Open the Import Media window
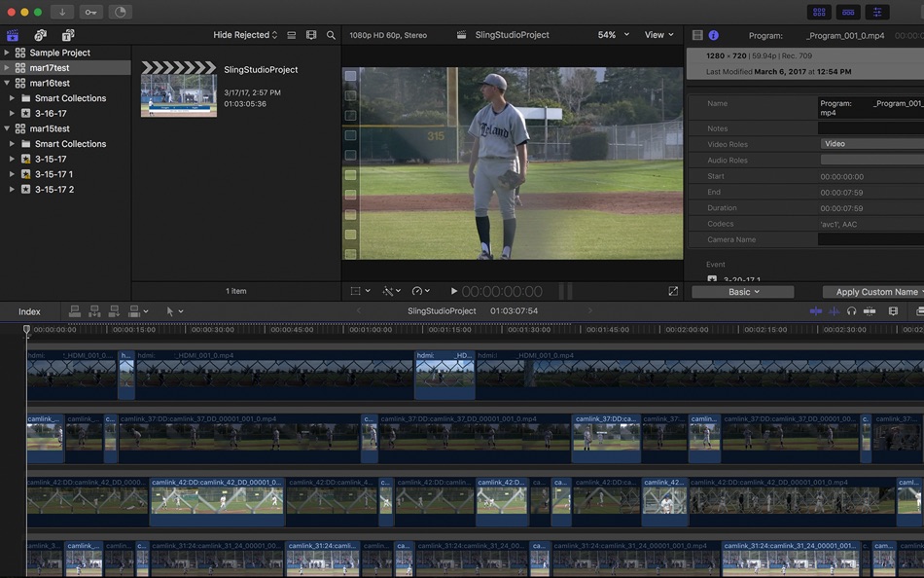924x578 pixels. [x=62, y=12]
